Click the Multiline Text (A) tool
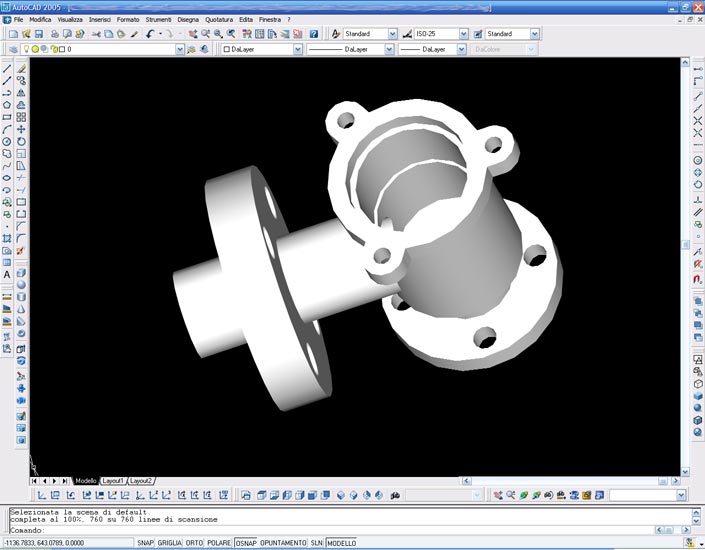The image size is (705, 550). (7, 274)
